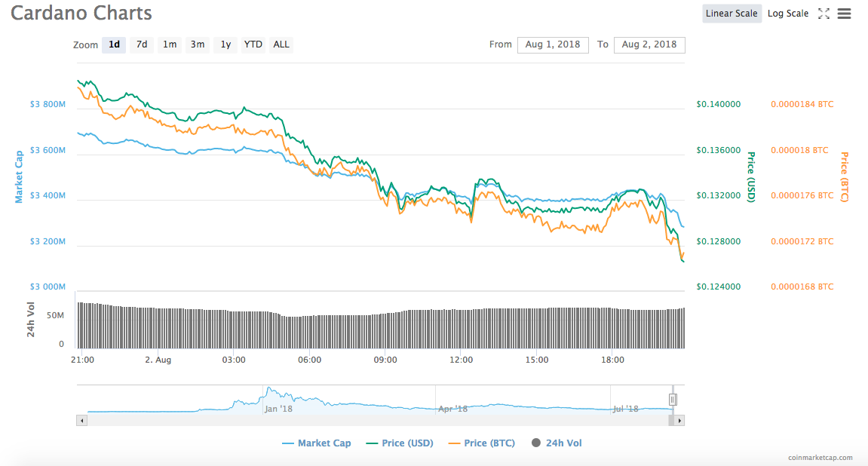868x466 pixels.
Task: Click the 21:00 time axis label
Action: coord(82,360)
